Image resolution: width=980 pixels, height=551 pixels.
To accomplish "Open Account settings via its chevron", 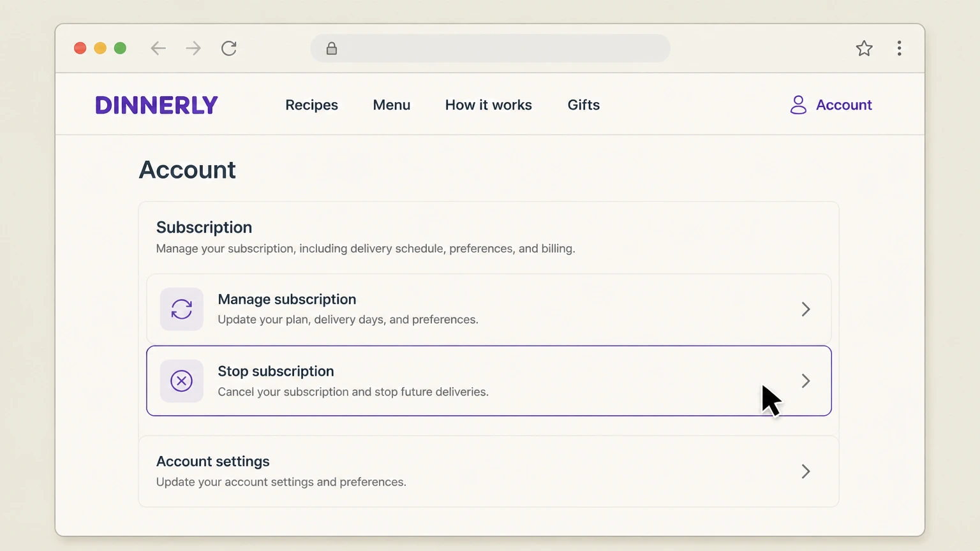I will tap(806, 471).
